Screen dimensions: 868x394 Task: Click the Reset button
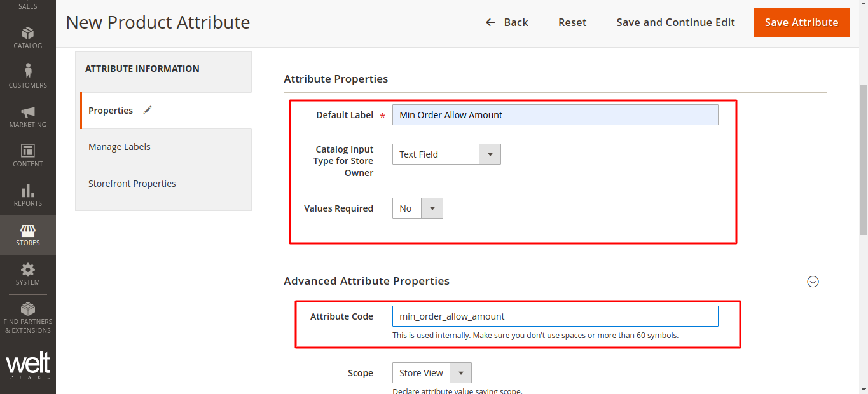click(x=572, y=22)
